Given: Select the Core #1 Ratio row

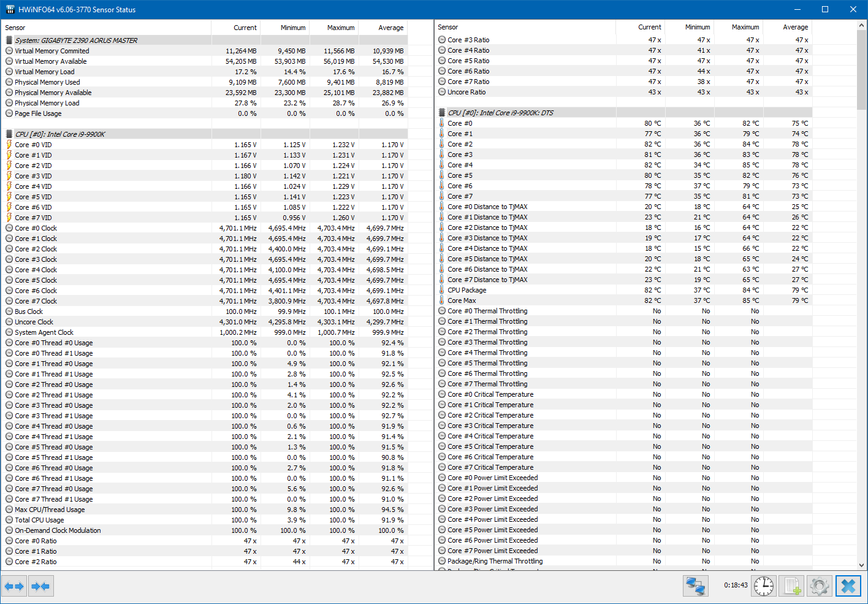Looking at the screenshot, I should pyautogui.click(x=205, y=551).
